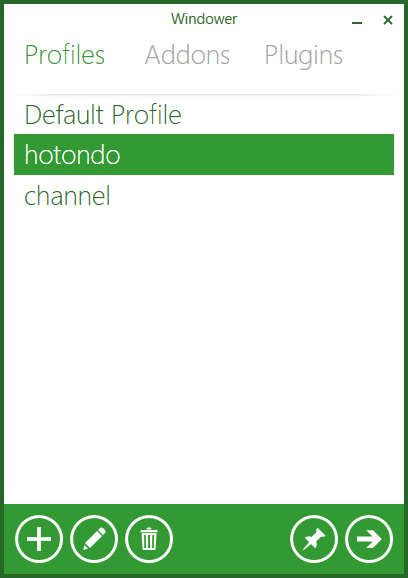408x578 pixels.
Task: Click the separator line beneath the tabs
Action: [204, 95]
